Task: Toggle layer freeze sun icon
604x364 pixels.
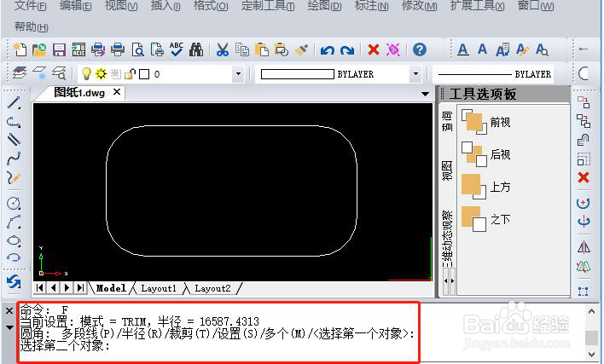Action: coord(101,73)
